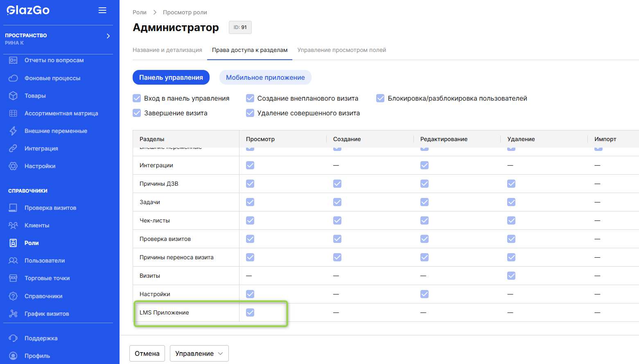Open Профиль sidebar link
Viewport: 639px width, 364px height.
[37, 356]
